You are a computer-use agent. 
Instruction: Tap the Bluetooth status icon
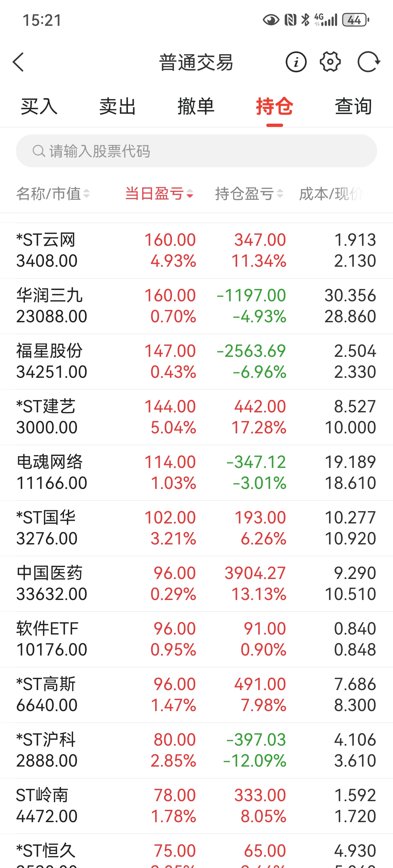click(x=305, y=20)
